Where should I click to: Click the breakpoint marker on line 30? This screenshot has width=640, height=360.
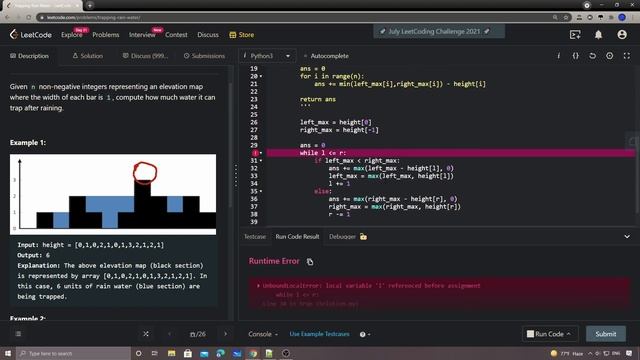click(x=255, y=153)
